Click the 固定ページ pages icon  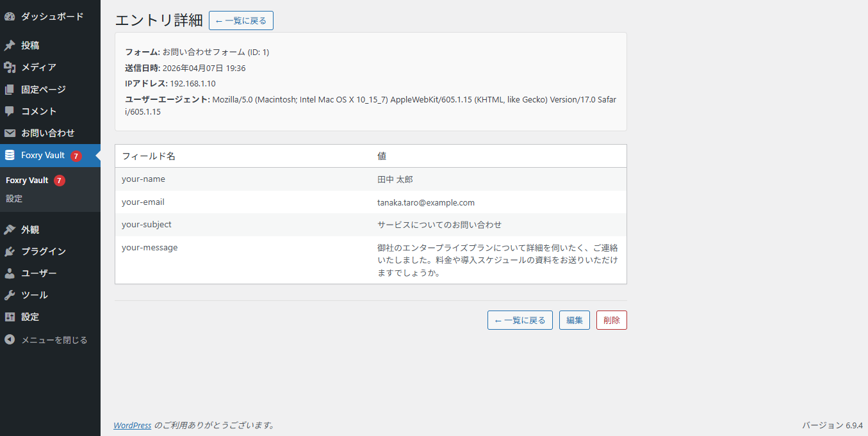pyautogui.click(x=10, y=89)
